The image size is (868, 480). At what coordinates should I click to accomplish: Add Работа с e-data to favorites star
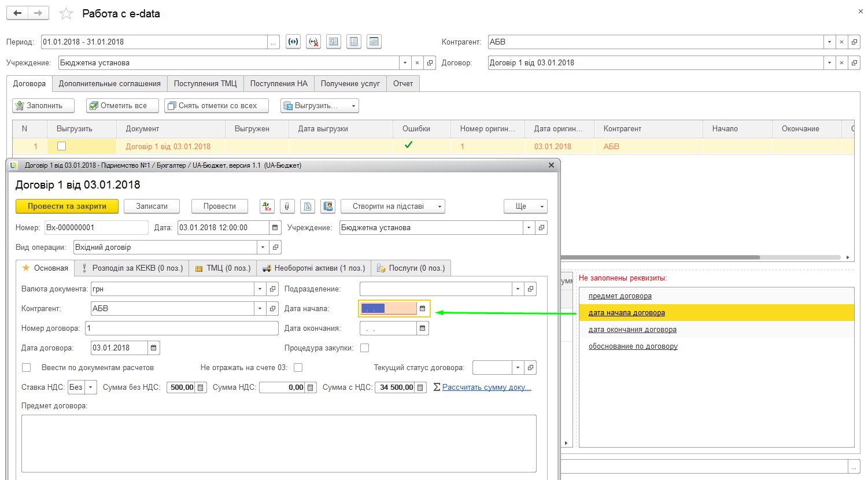67,13
